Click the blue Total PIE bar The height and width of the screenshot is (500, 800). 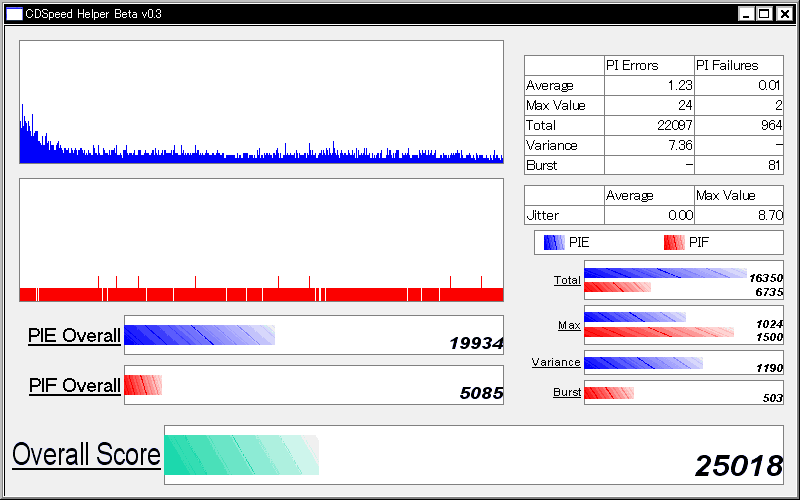coord(665,273)
